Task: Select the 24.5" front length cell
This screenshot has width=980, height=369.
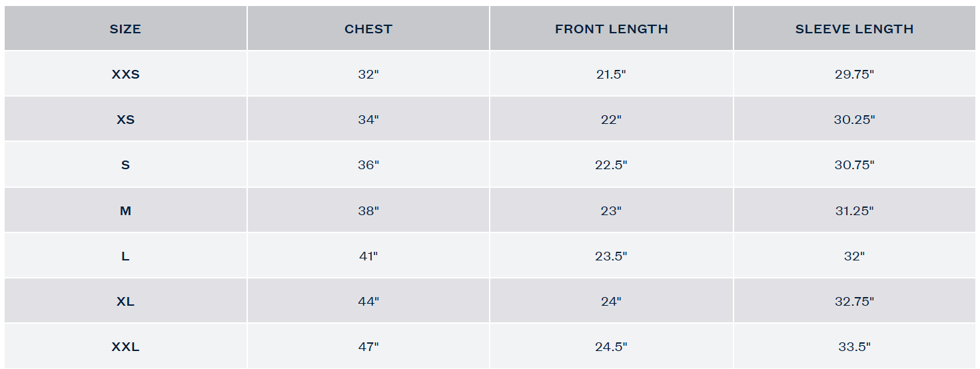Action: (x=611, y=346)
